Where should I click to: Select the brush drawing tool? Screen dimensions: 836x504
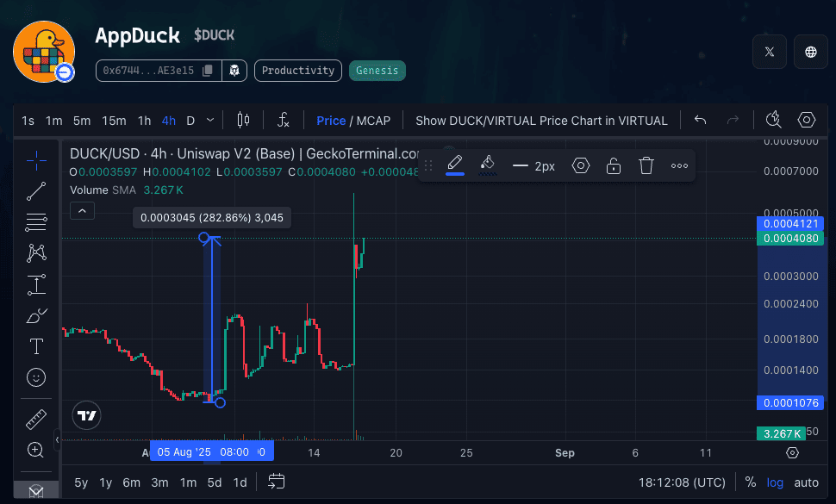(36, 315)
